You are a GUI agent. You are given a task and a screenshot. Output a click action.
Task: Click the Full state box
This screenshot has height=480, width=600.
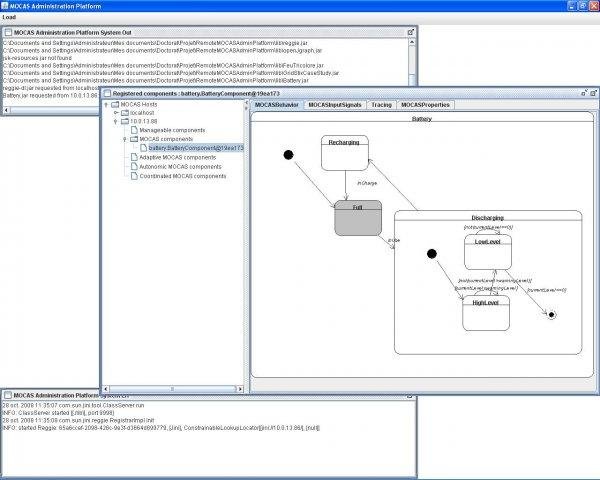tap(358, 218)
